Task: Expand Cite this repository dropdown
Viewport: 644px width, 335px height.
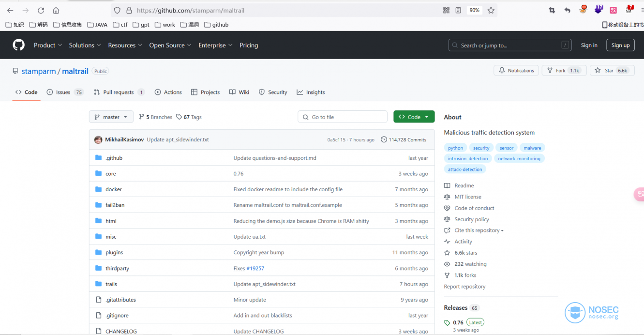Action: tap(479, 230)
